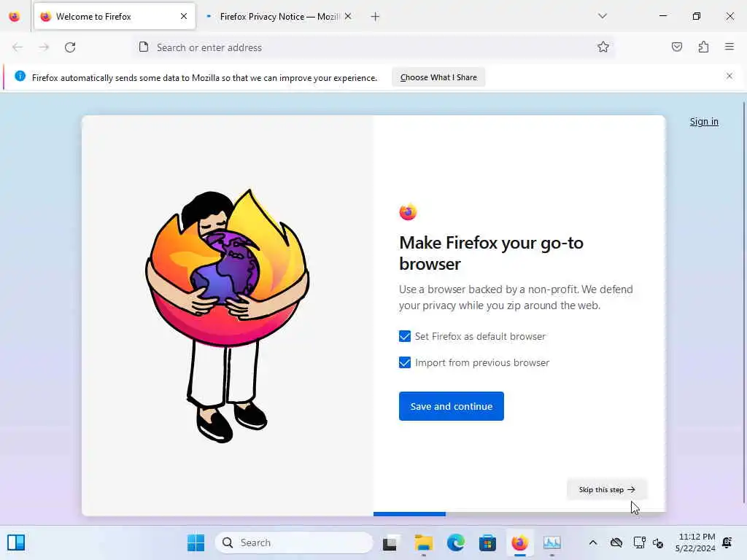Open Save to Pocket

tap(677, 47)
